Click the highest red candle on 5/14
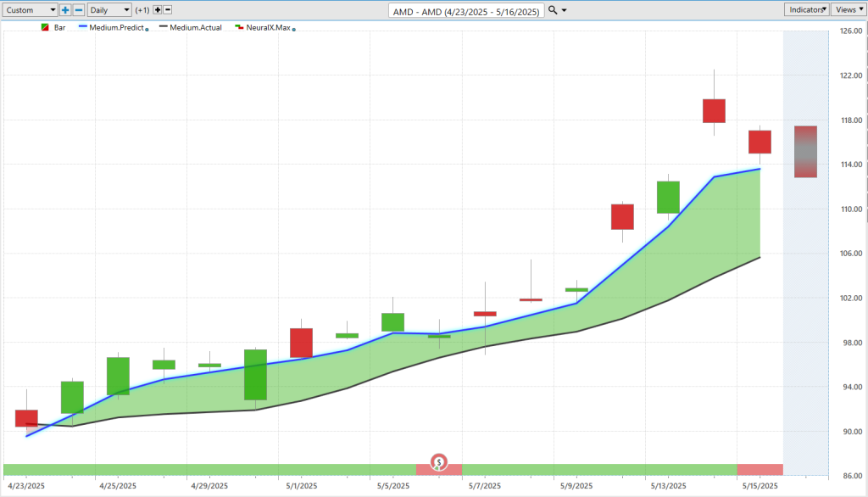 (714, 111)
